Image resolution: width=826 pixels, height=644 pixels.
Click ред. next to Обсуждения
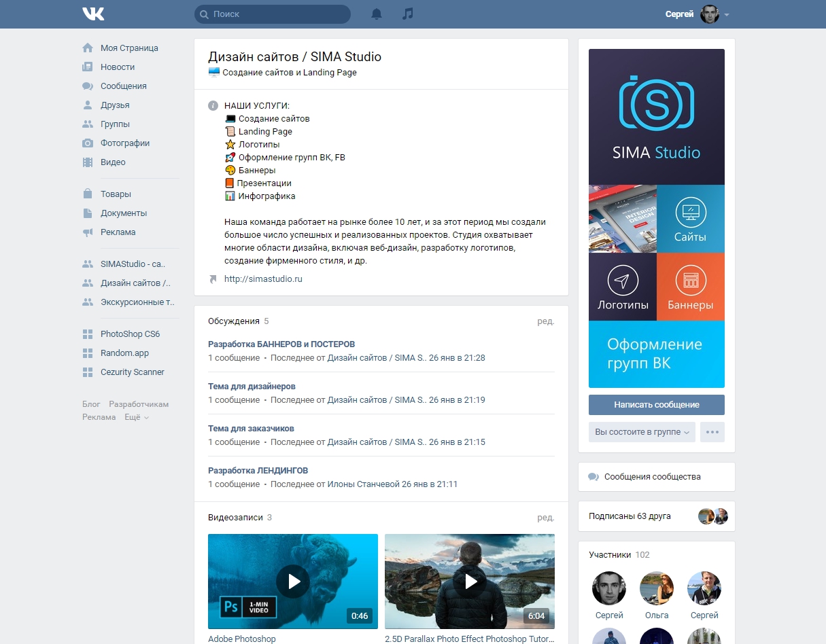coord(546,321)
